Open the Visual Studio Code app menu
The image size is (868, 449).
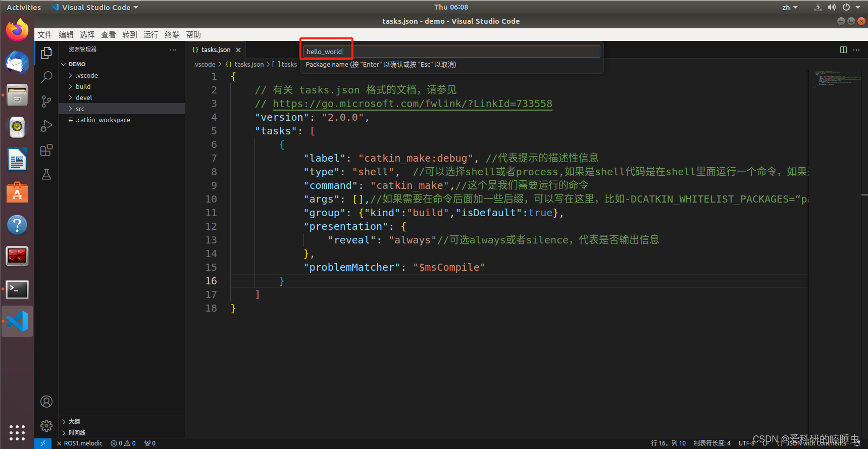95,7
